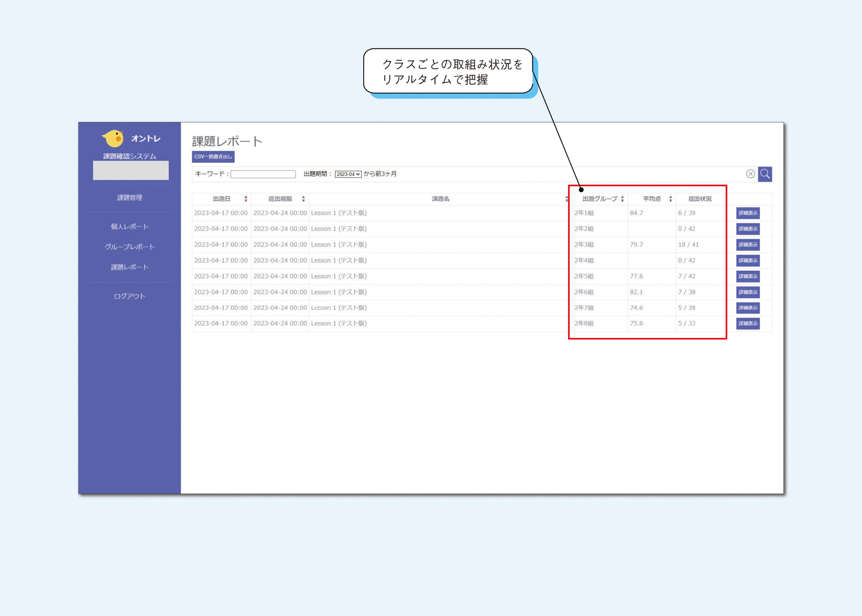Click the 6 / 39 submission cell

tap(701, 213)
